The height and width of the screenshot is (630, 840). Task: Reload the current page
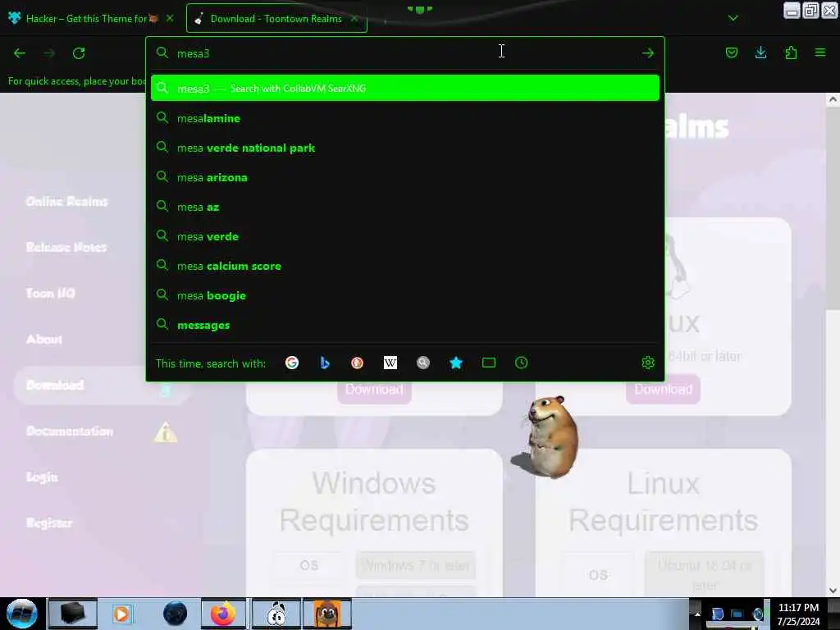(79, 53)
